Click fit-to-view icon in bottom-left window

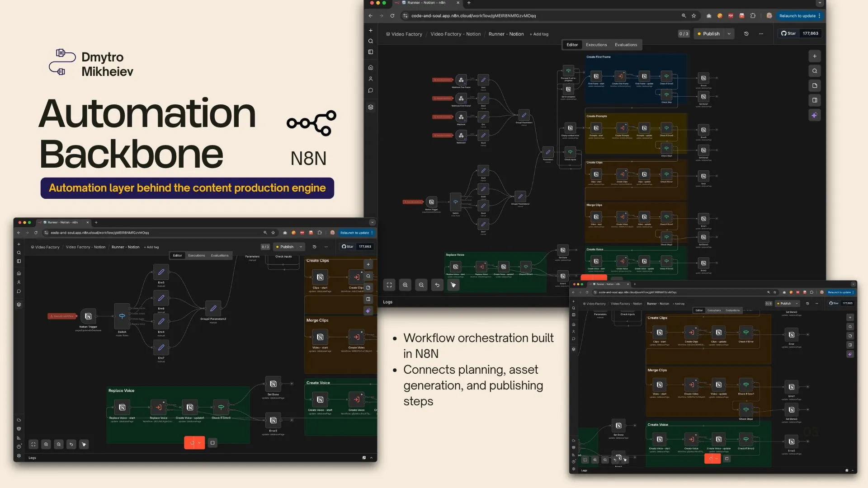click(33, 445)
